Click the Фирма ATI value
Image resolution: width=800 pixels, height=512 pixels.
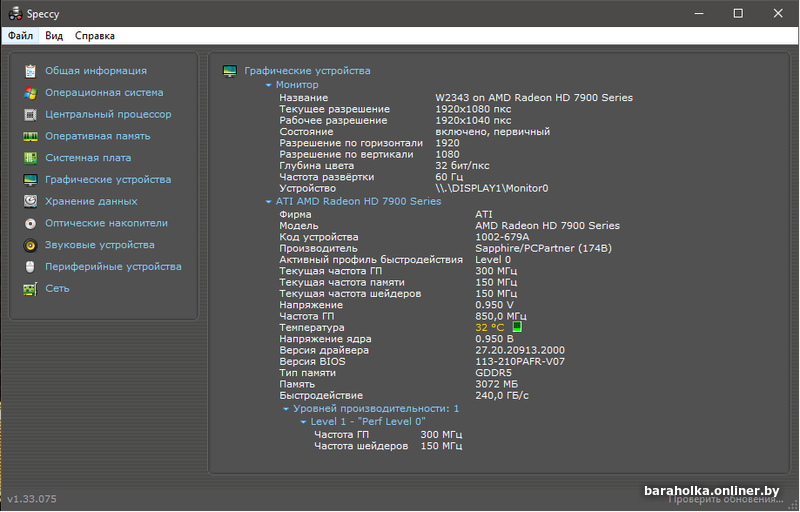coord(484,215)
